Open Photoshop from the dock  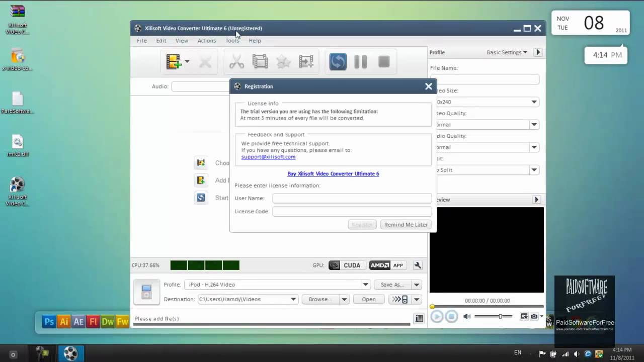(49, 322)
